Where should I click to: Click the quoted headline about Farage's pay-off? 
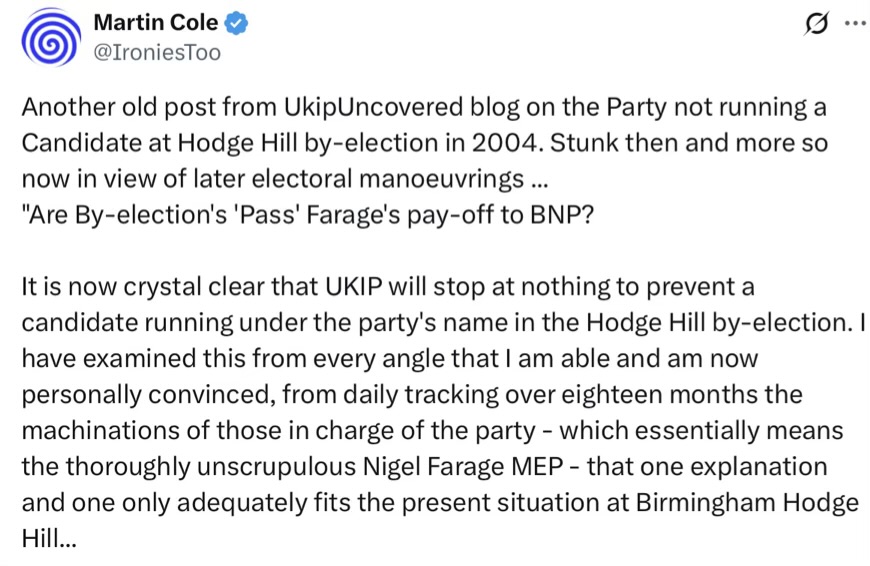click(307, 215)
